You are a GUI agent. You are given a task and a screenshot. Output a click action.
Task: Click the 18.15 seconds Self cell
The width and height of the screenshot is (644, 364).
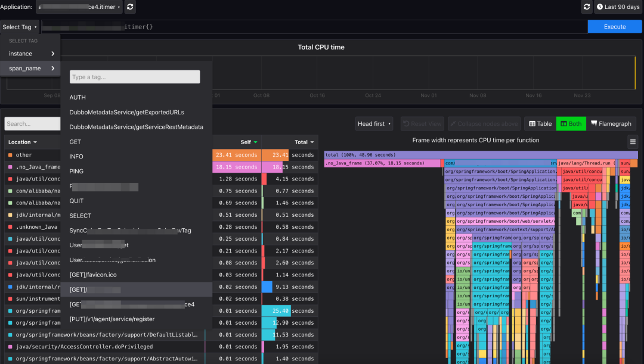(237, 167)
